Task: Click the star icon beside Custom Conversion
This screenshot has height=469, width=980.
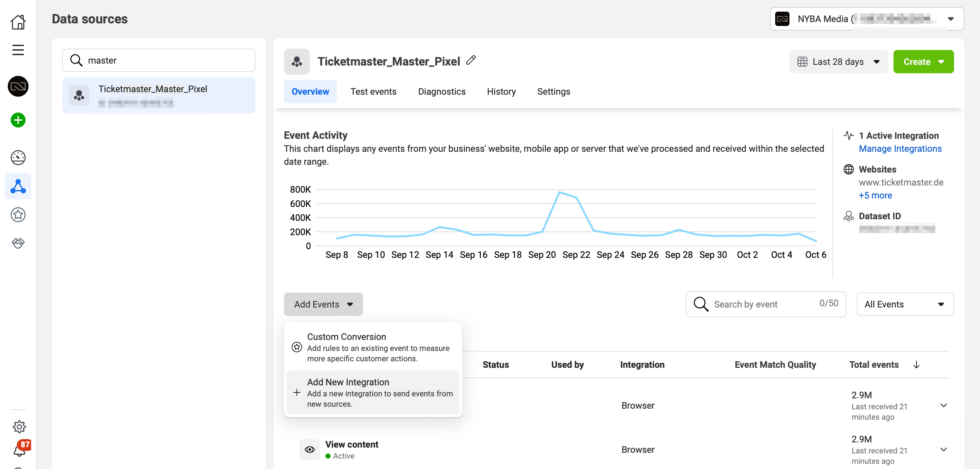Action: [x=297, y=347]
